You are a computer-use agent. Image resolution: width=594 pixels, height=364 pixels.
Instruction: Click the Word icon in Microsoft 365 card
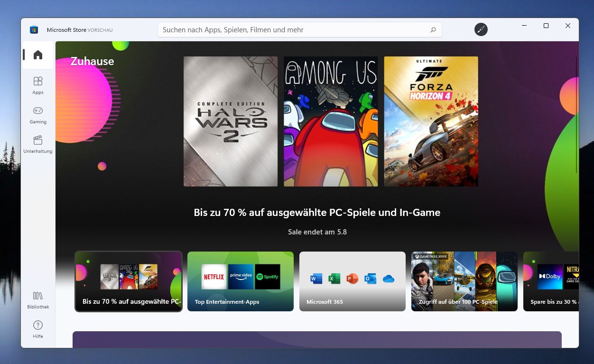(316, 279)
